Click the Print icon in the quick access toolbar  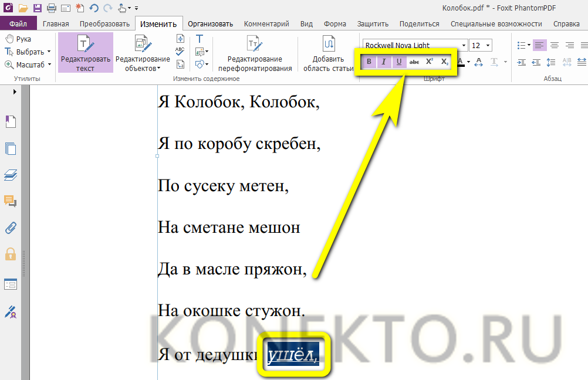[x=51, y=8]
